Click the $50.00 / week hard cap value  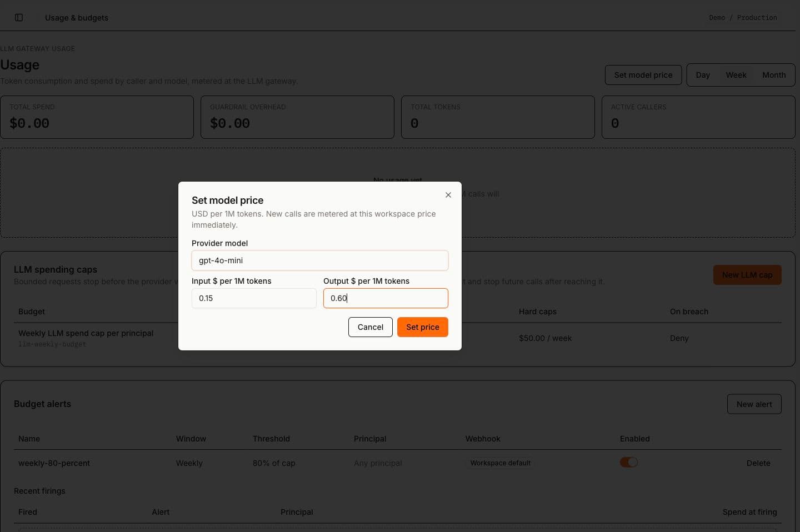pyautogui.click(x=545, y=338)
